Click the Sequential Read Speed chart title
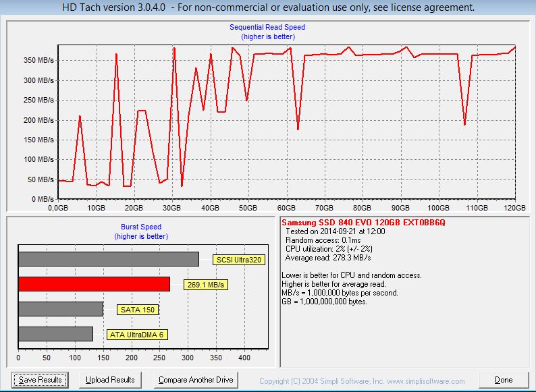536x392 pixels. (x=267, y=28)
